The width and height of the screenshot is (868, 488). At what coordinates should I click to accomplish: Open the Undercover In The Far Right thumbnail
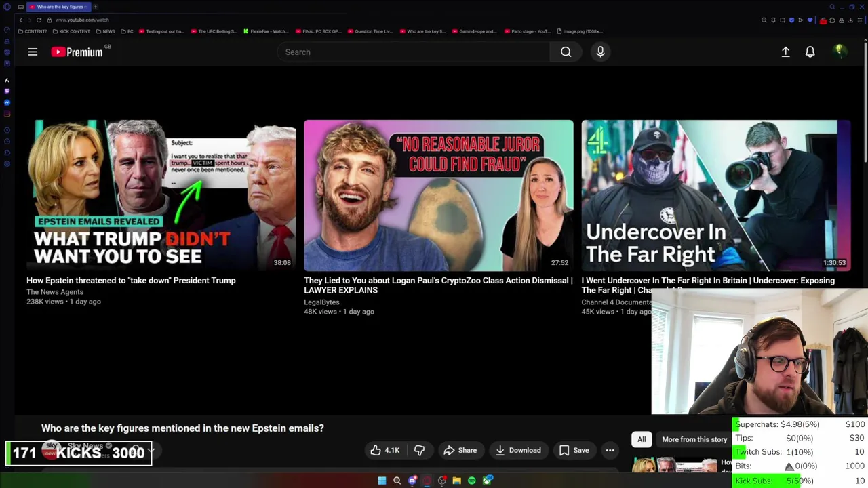click(716, 196)
